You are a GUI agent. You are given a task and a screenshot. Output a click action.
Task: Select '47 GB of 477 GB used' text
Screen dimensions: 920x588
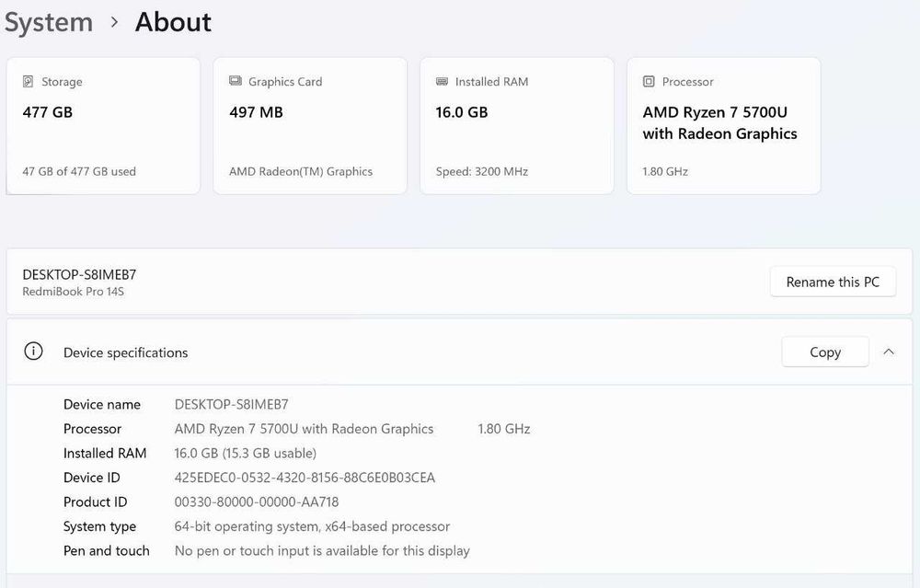click(79, 171)
